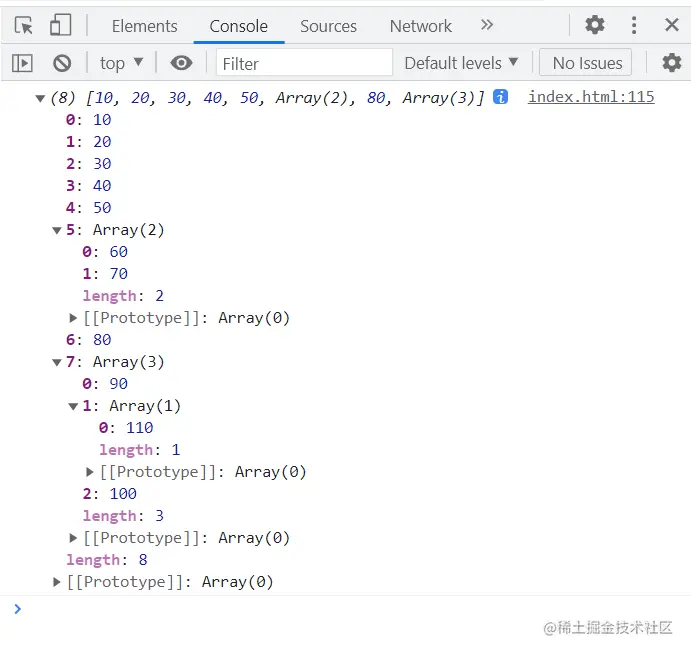Select the row '2: 30'
The width and height of the screenshot is (691, 654).
(89, 164)
